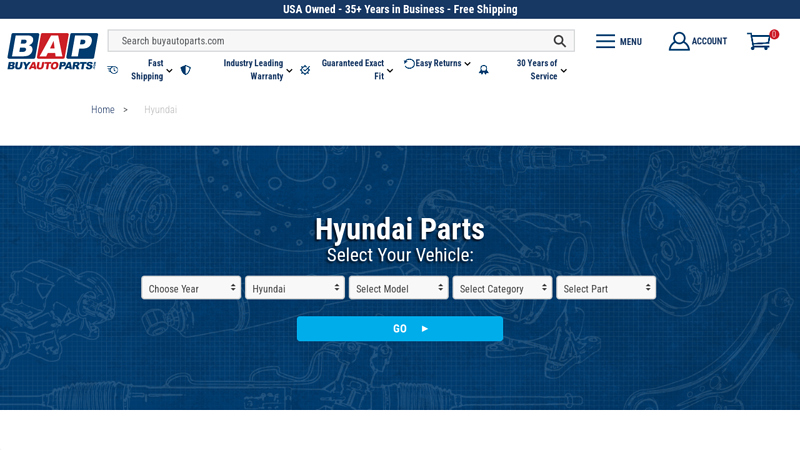
Task: Click the fast shipping clock icon
Action: (113, 70)
